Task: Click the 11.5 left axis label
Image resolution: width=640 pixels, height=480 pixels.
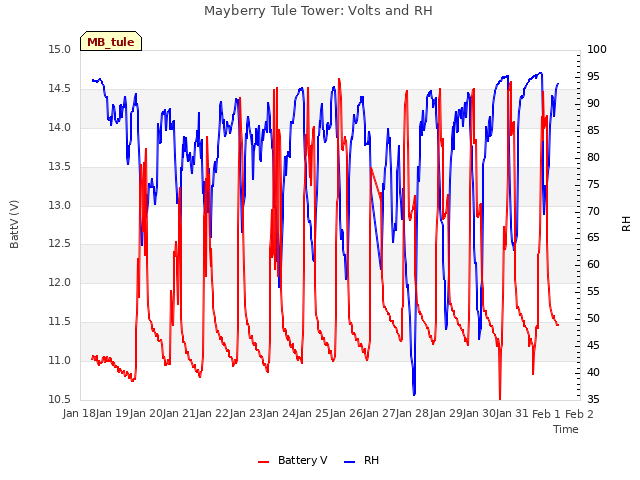Action: [59, 322]
